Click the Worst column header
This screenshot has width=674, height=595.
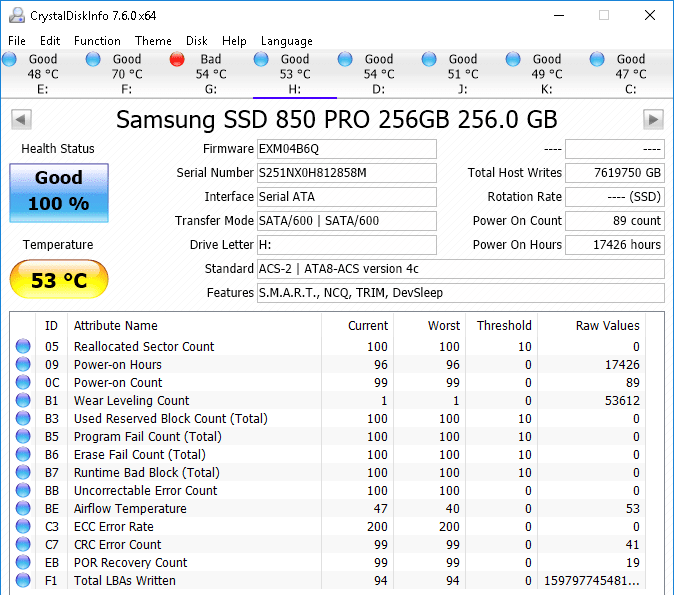(444, 325)
